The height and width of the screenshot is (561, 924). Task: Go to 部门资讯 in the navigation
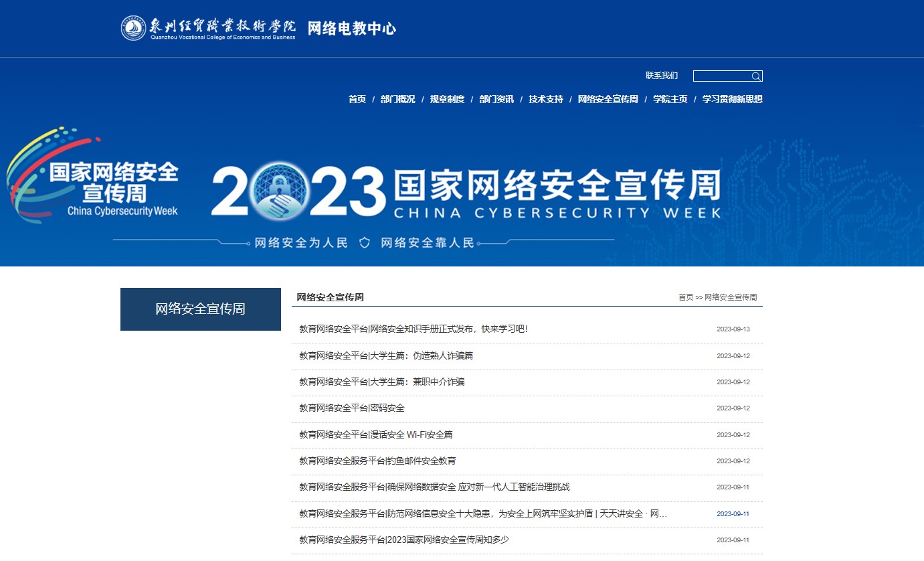pos(496,99)
